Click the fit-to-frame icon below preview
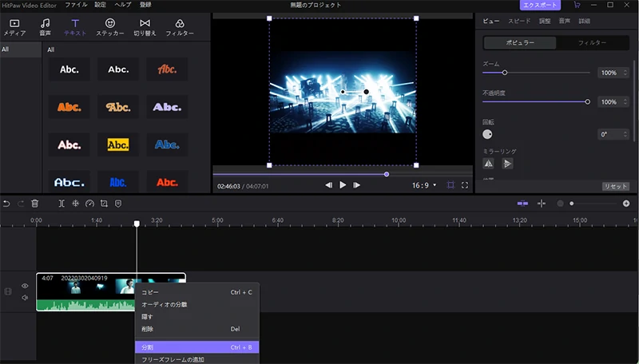The height and width of the screenshot is (364, 639). coord(450,185)
